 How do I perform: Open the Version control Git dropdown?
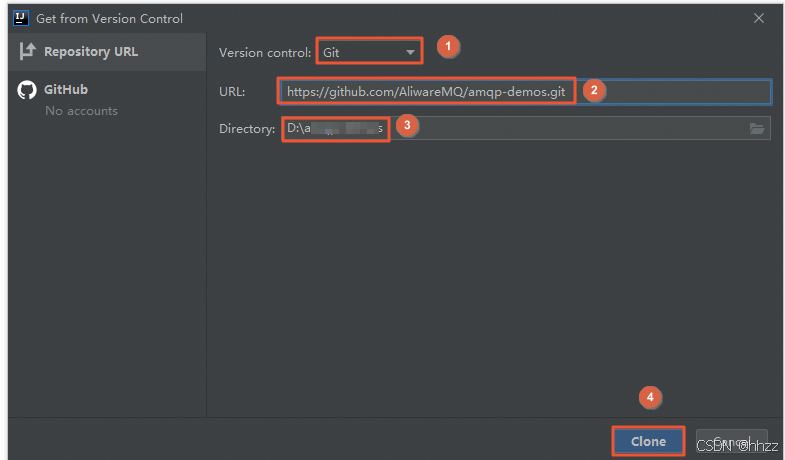pyautogui.click(x=369, y=52)
